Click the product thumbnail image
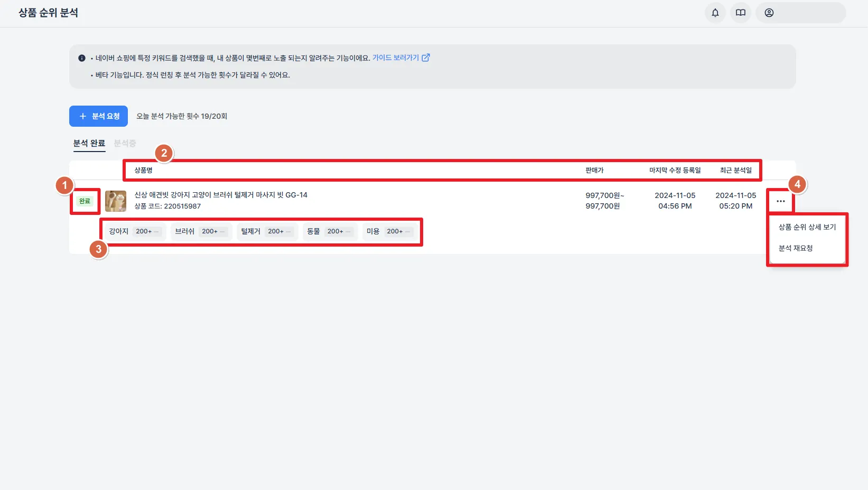This screenshot has width=868, height=490. point(116,201)
